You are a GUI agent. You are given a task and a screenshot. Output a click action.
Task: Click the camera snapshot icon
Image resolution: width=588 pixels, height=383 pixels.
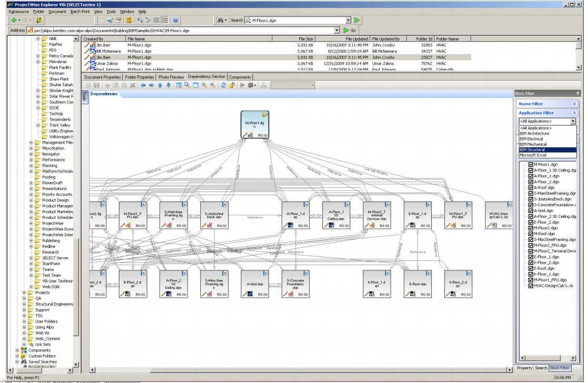point(251,86)
